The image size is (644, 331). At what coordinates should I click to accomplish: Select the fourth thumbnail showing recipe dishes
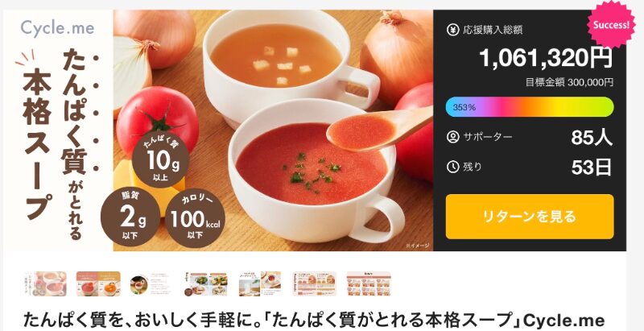tap(207, 283)
